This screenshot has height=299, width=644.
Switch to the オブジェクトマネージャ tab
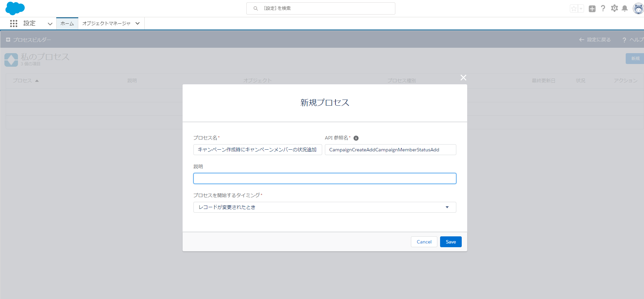106,23
